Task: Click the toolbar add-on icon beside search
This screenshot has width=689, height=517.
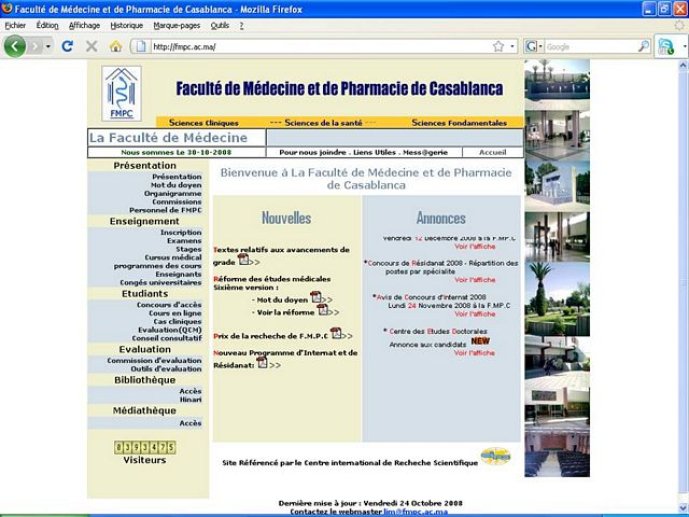Action: (x=666, y=47)
